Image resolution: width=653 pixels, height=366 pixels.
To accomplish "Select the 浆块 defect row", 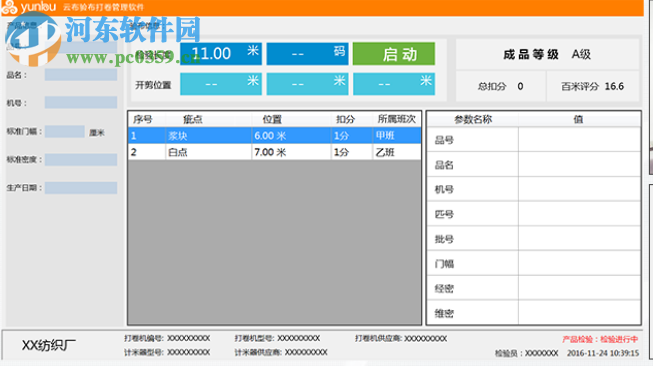I will pyautogui.click(x=274, y=135).
